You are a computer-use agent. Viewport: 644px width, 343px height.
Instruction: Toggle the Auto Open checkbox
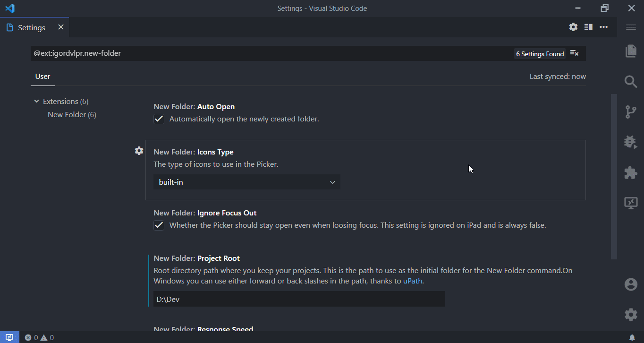(x=159, y=119)
